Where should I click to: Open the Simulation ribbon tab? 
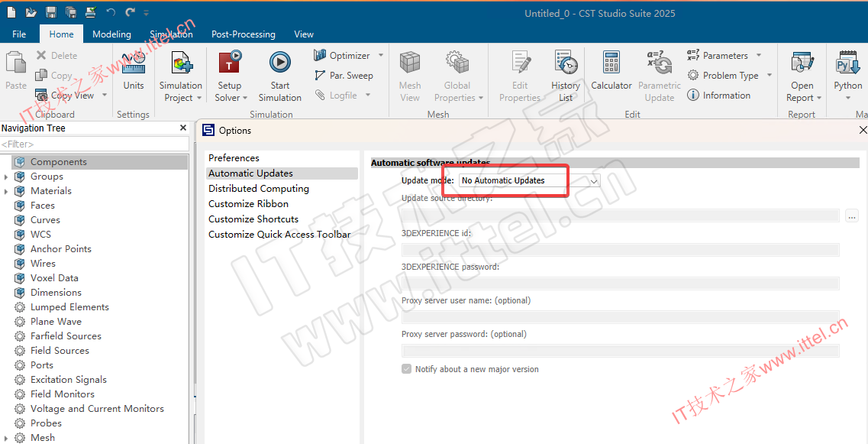[x=171, y=34]
